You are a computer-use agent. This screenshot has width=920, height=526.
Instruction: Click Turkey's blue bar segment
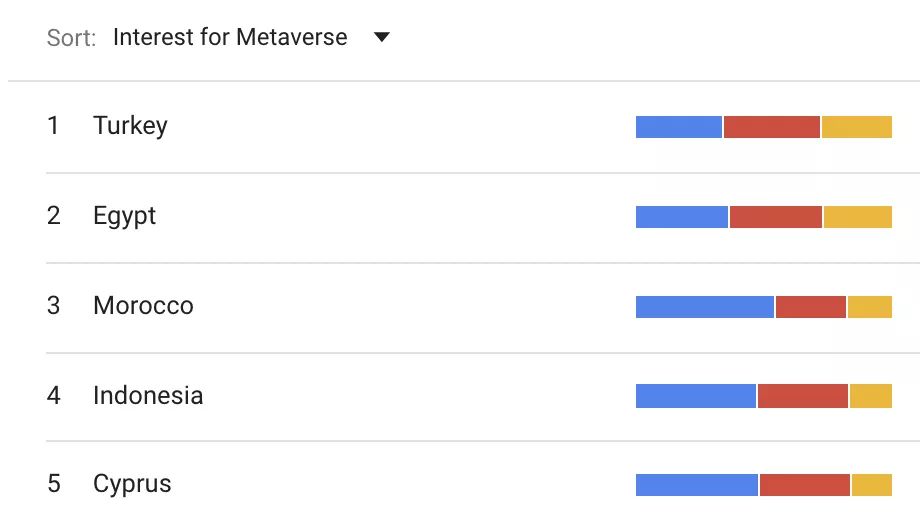tap(679, 127)
